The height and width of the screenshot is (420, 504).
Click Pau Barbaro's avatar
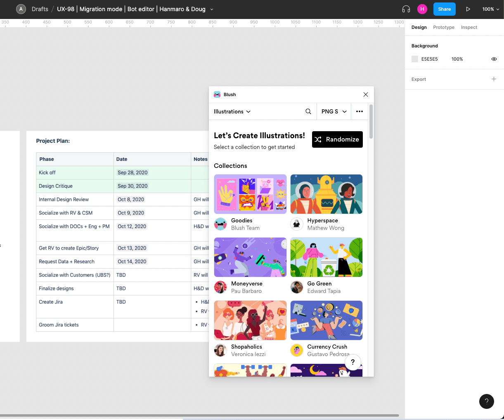coord(220,287)
